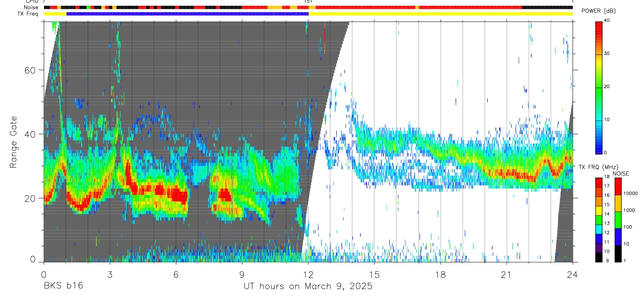Click the NOISE color bar
Screen dimensions: 644x297
pos(618,219)
